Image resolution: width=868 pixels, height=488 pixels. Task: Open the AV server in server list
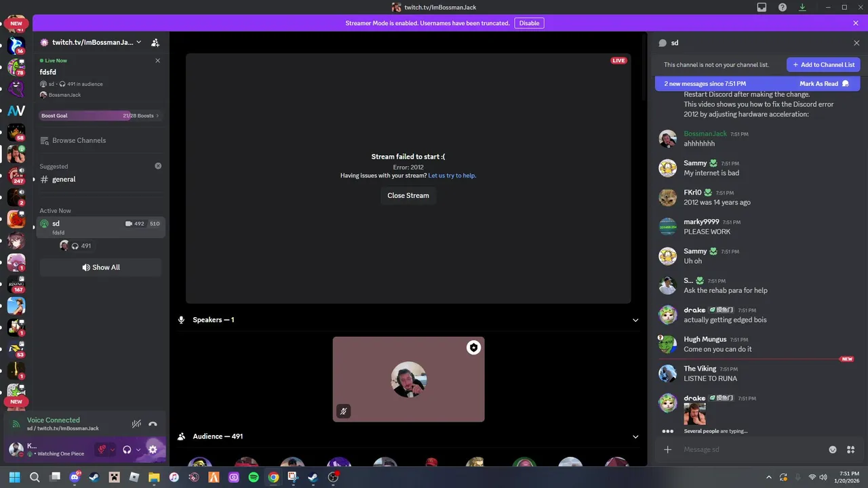16,110
